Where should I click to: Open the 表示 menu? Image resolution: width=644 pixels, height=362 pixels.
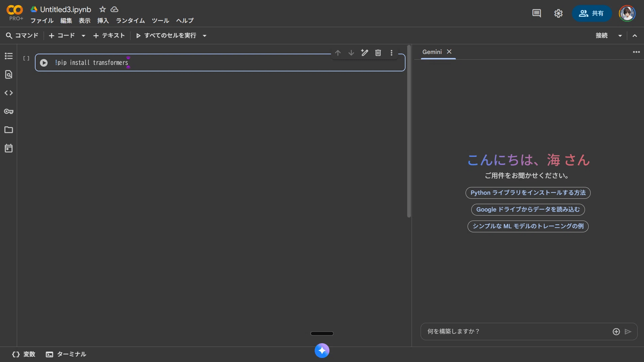point(85,21)
